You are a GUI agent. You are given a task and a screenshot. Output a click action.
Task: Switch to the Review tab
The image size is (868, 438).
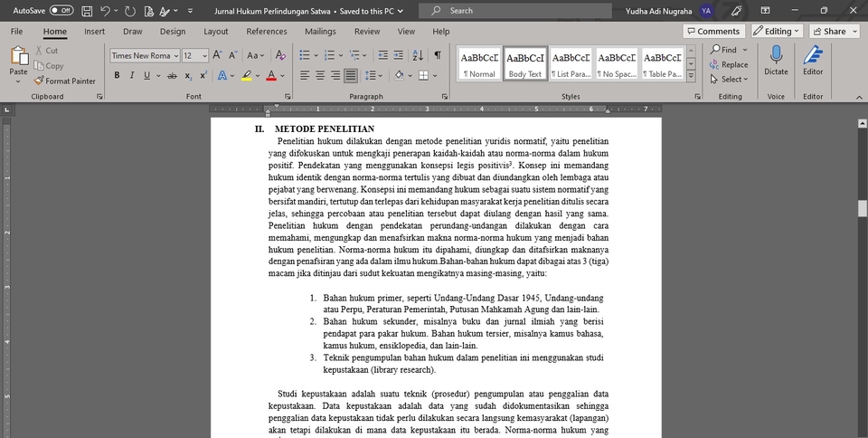click(x=367, y=32)
